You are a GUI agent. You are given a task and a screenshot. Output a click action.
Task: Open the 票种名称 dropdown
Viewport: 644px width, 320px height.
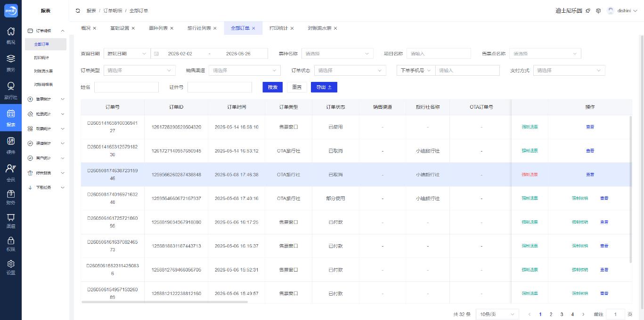(337, 54)
